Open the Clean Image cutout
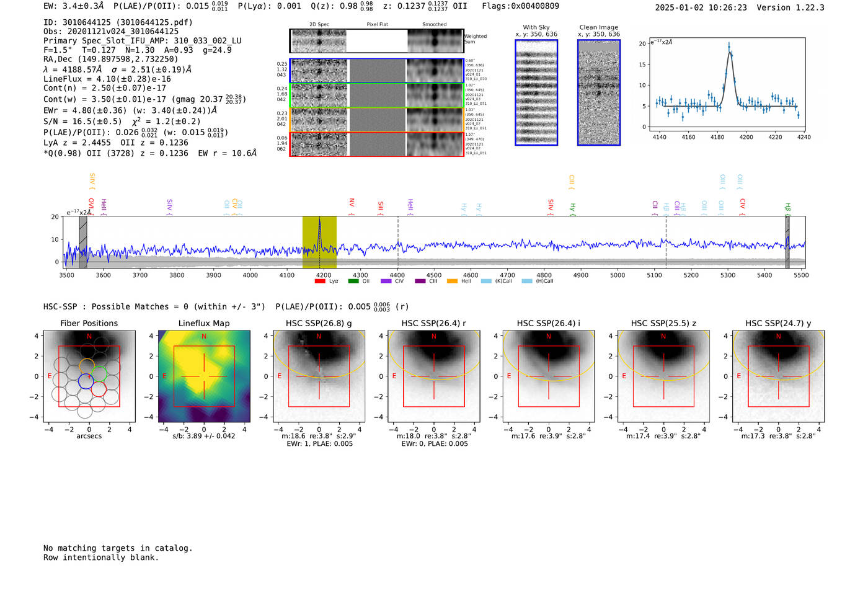Image resolution: width=868 pixels, height=591 pixels. tap(599, 92)
